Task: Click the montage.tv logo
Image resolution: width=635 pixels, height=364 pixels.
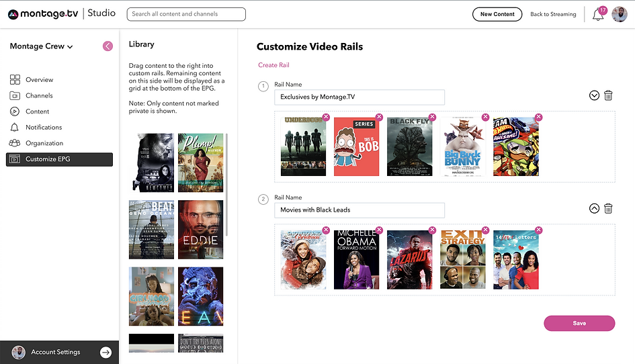Action: coord(43,13)
